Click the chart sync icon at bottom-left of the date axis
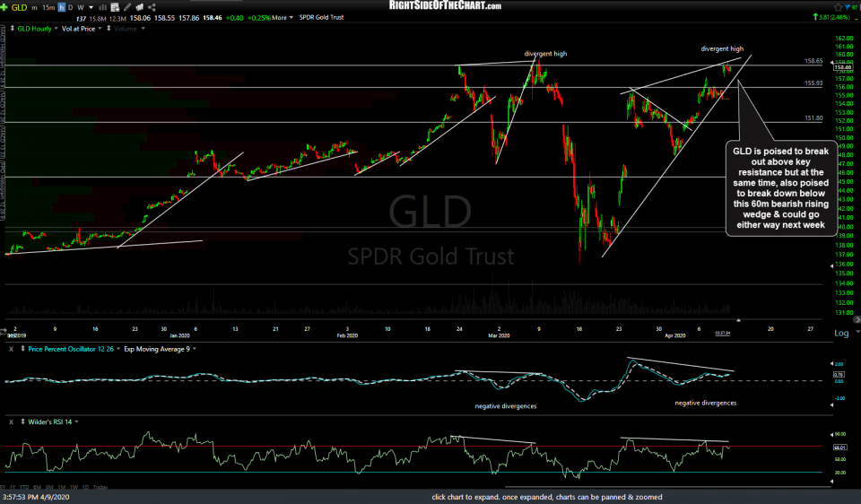This screenshot has width=861, height=504. pos(4,332)
